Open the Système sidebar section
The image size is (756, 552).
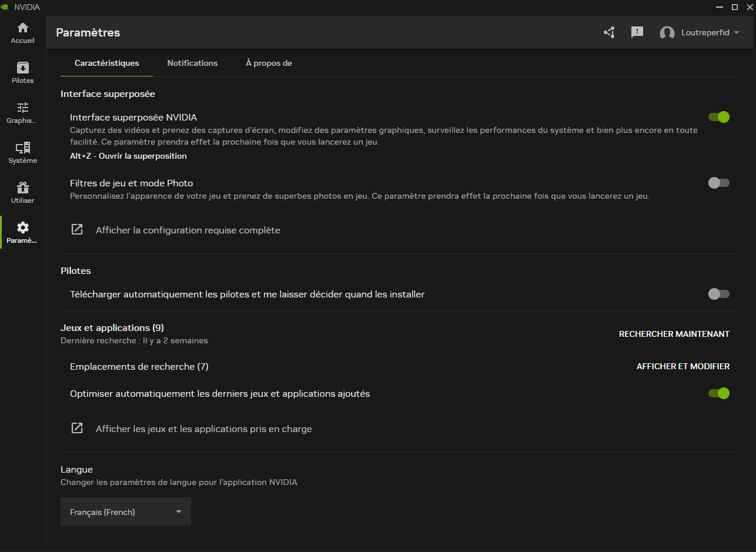coord(22,153)
